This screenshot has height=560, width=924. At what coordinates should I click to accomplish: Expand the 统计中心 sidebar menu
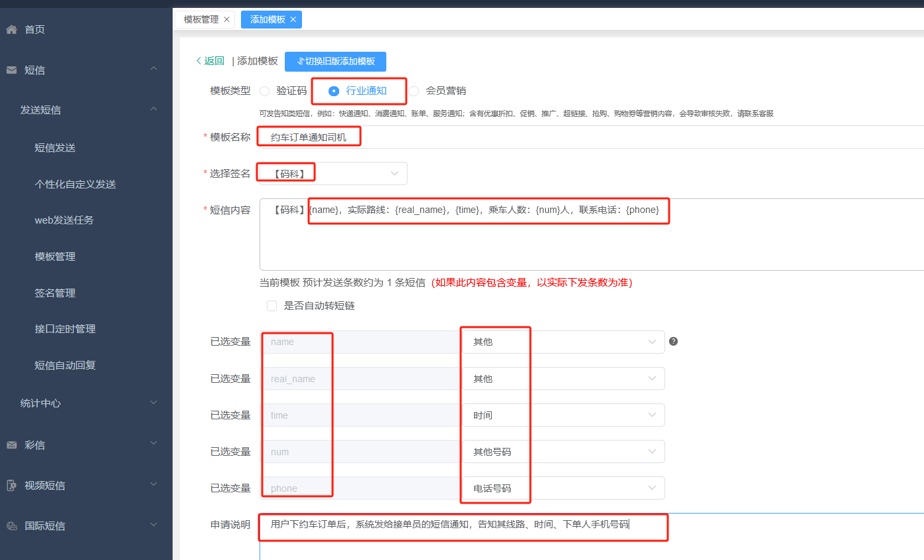(x=154, y=402)
